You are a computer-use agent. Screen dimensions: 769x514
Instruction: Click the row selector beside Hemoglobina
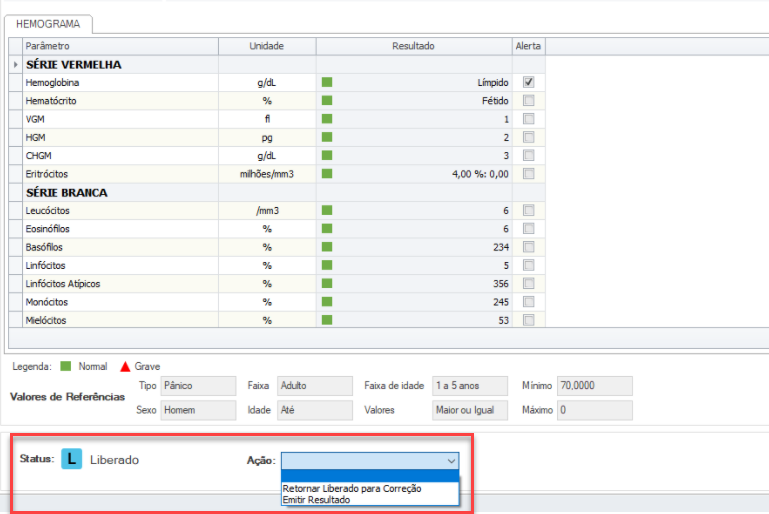[x=16, y=82]
